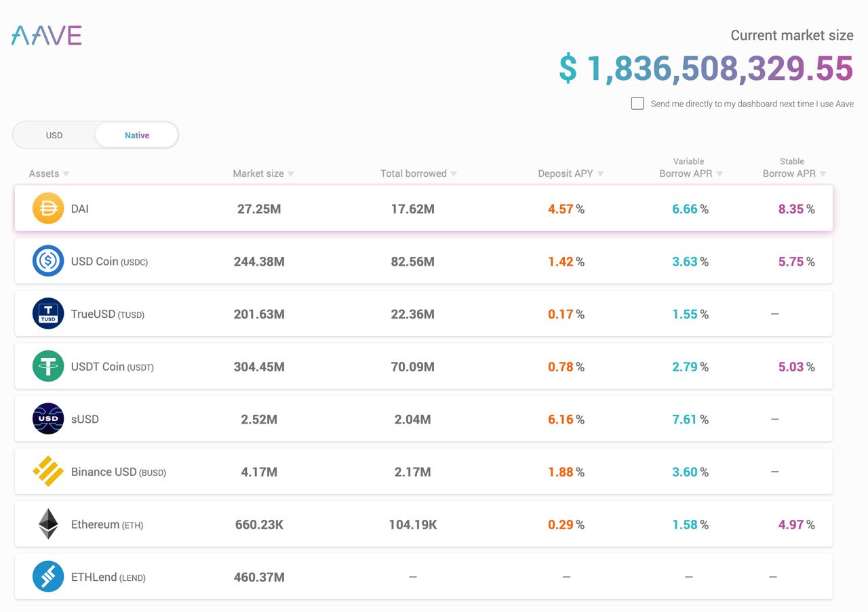This screenshot has height=612, width=868.
Task: Open the Ethereum (ETH) name
Action: coord(107,525)
